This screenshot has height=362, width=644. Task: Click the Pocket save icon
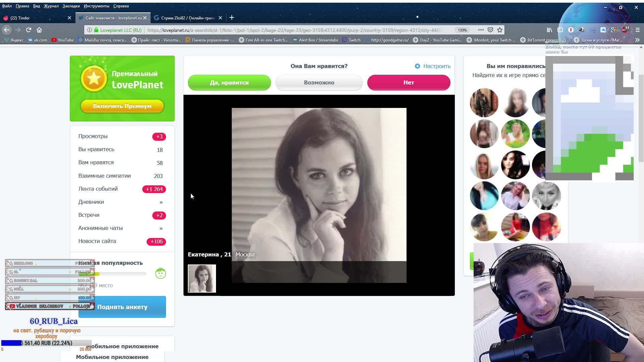pyautogui.click(x=490, y=30)
